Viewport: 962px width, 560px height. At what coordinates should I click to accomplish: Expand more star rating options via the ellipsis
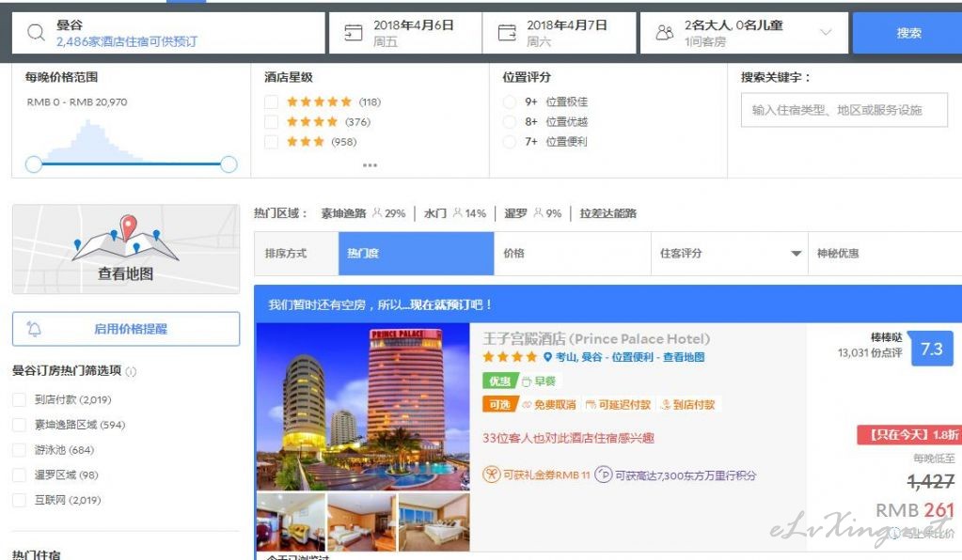370,165
